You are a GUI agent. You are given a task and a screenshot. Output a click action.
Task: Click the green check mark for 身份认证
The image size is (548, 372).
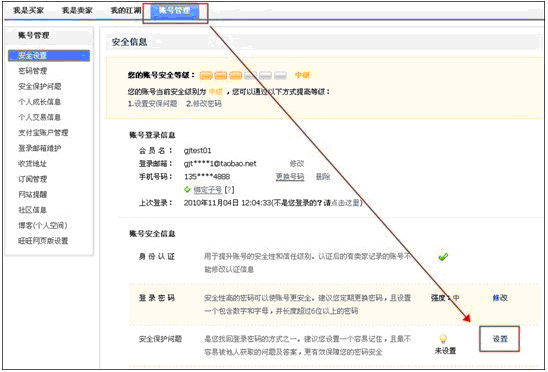tap(443, 257)
